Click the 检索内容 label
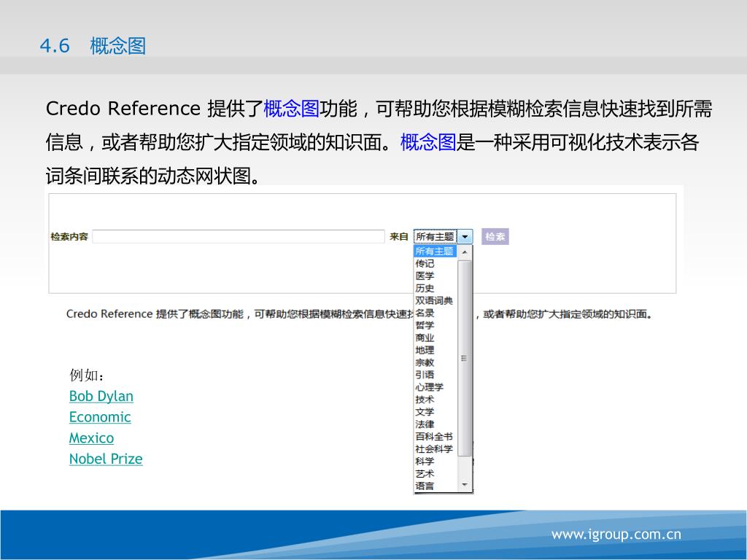 click(69, 237)
